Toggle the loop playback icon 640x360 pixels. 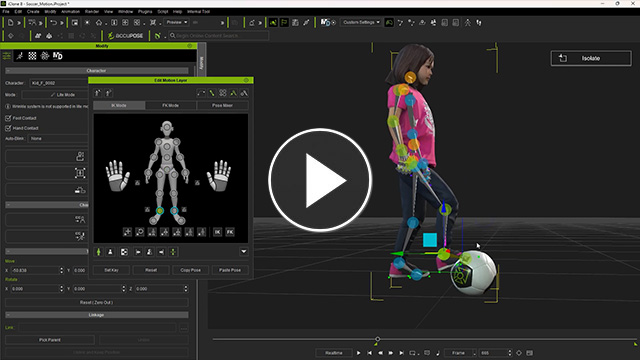coord(412,353)
